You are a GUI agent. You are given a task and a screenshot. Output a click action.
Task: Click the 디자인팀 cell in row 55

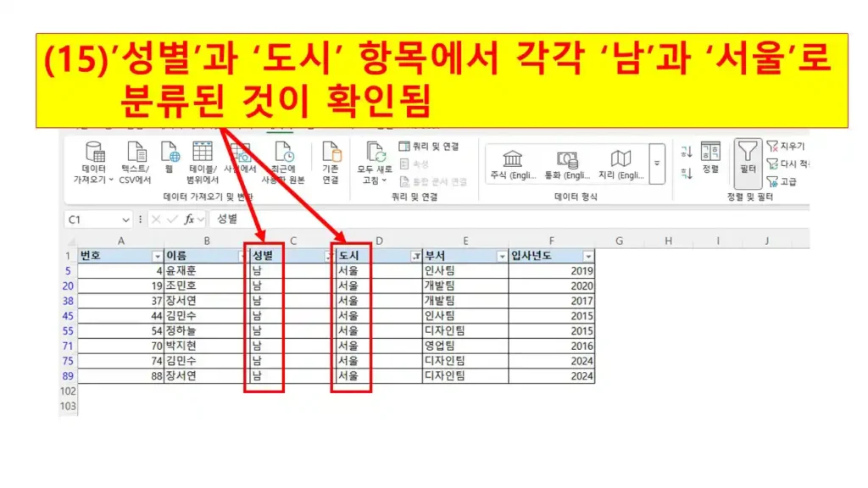(x=465, y=330)
